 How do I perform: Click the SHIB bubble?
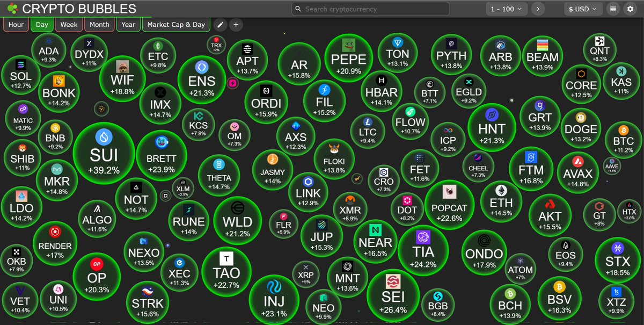coord(23,158)
